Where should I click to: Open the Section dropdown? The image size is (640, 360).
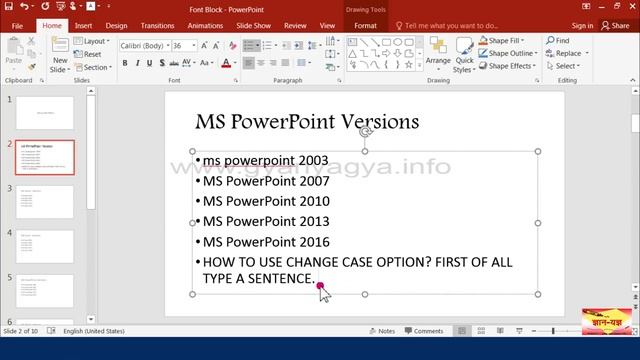pyautogui.click(x=94, y=67)
